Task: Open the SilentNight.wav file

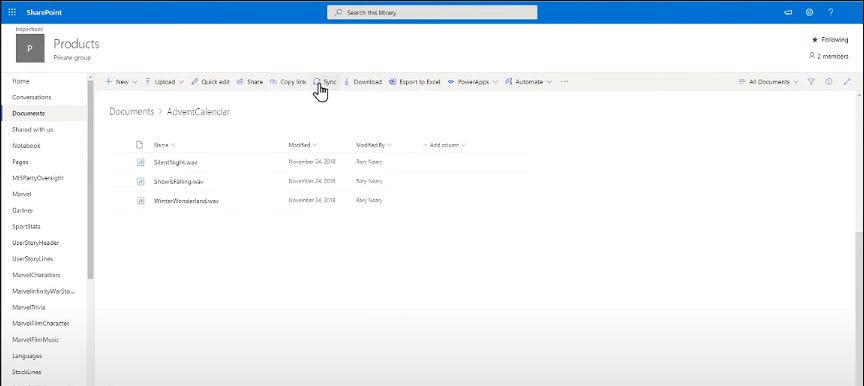Action: coord(175,162)
